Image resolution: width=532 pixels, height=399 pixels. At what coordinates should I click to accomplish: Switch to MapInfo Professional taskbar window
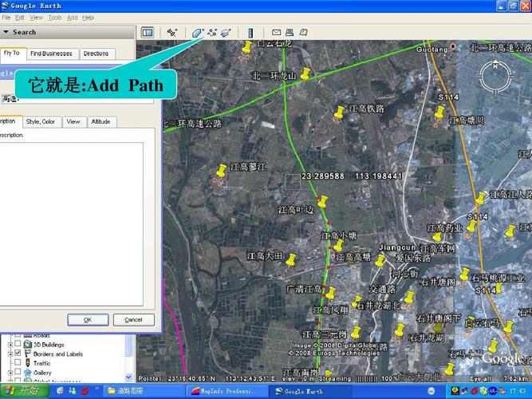tap(227, 391)
